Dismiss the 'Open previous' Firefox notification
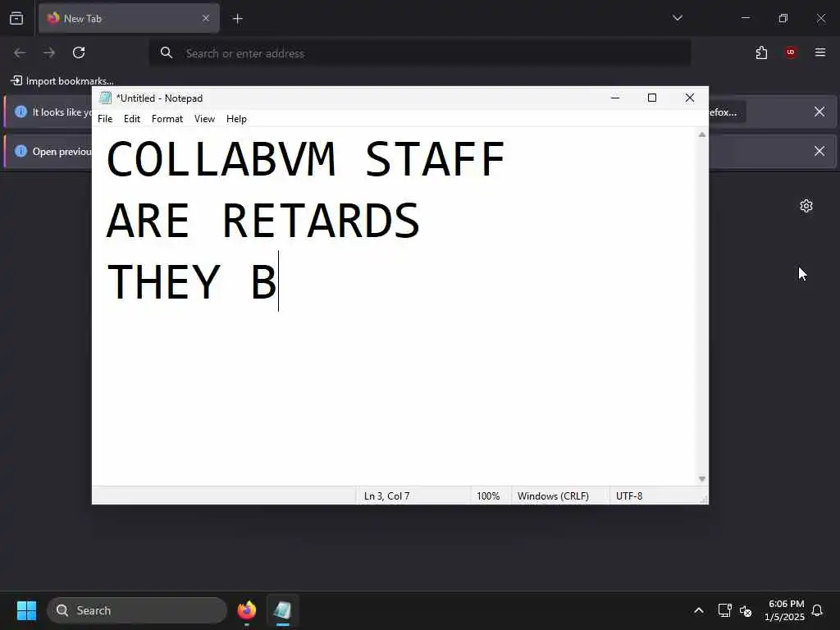 (x=819, y=151)
